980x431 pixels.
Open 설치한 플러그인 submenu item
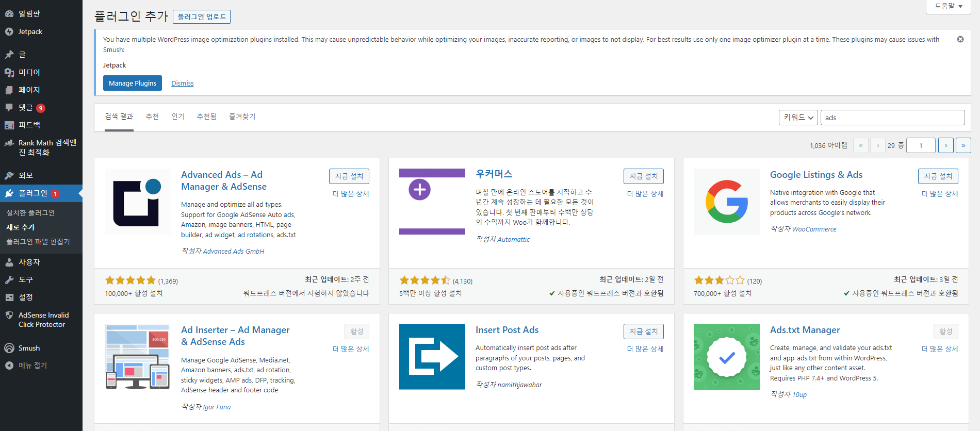(x=30, y=213)
